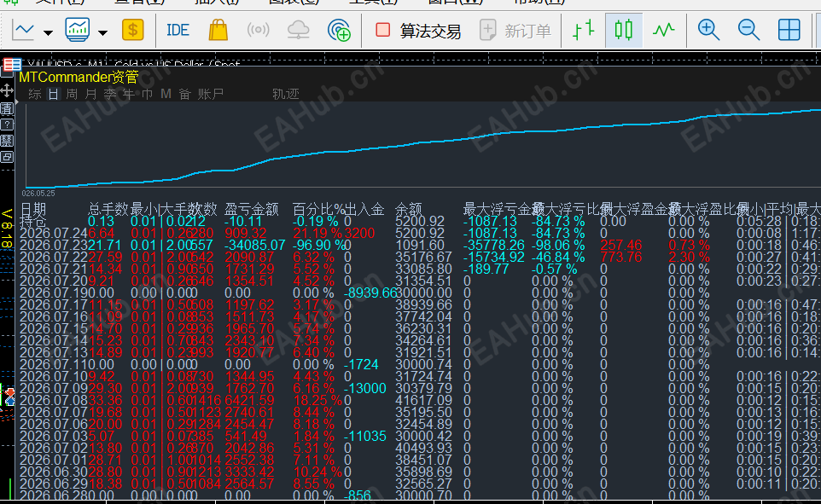This screenshot has width=821, height=504.
Task: Select the 2026.07.23 date row
Action: [x=54, y=246]
